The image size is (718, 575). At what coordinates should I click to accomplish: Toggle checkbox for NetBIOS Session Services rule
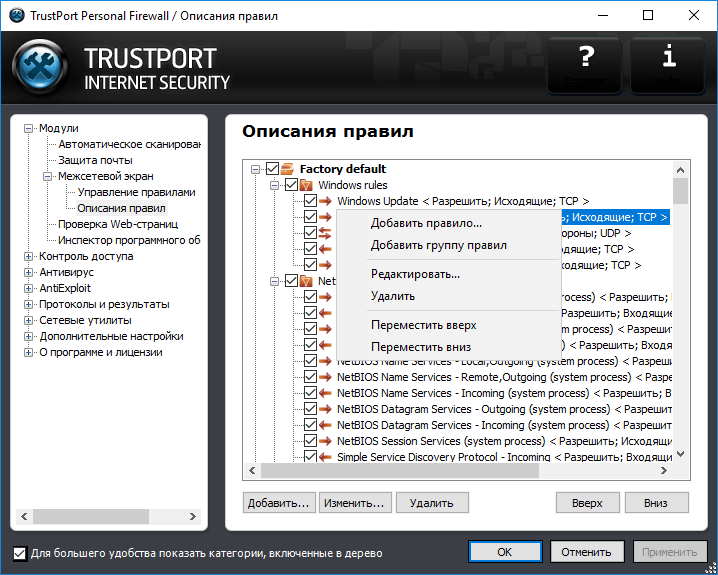click(x=310, y=441)
